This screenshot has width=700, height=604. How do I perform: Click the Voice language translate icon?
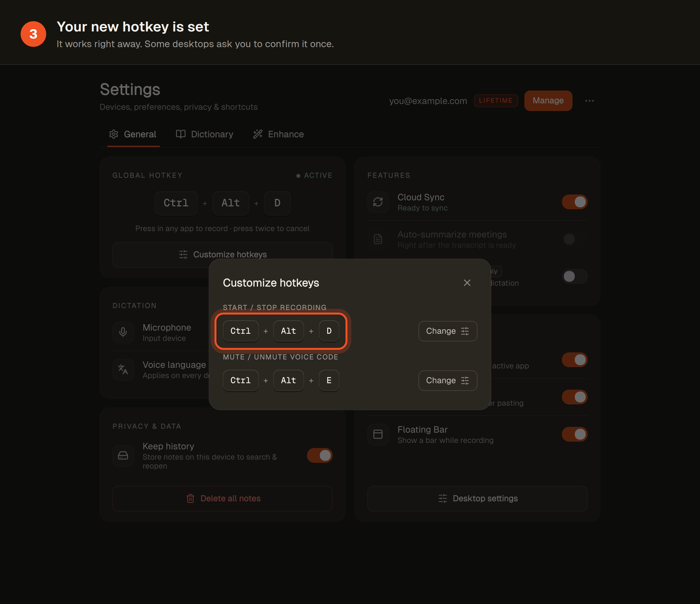(123, 369)
